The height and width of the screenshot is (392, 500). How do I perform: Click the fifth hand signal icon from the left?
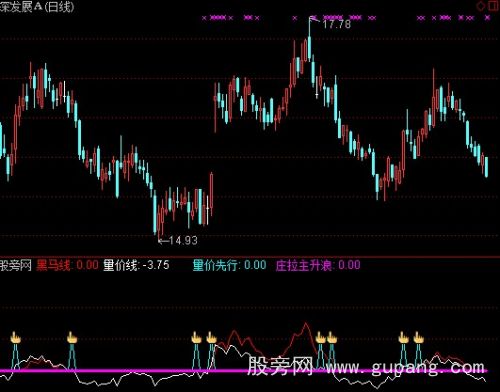tap(320, 338)
